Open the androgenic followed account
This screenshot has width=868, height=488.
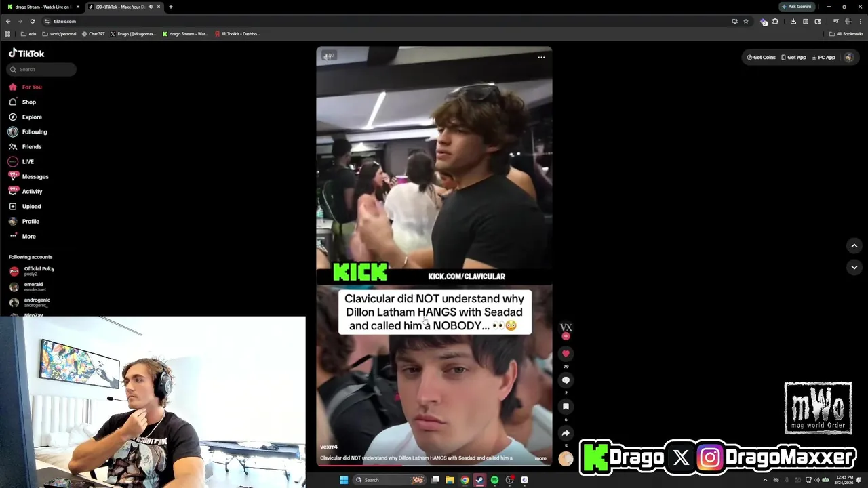click(30, 302)
